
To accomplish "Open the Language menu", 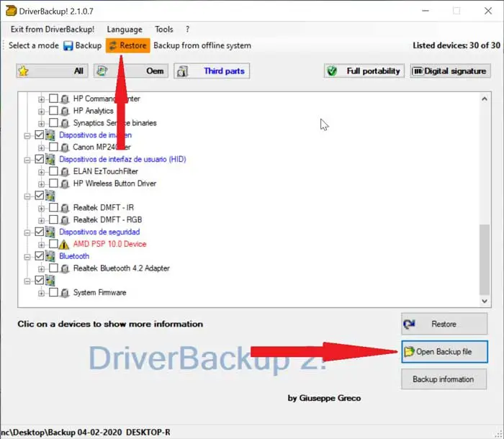I will coord(125,30).
